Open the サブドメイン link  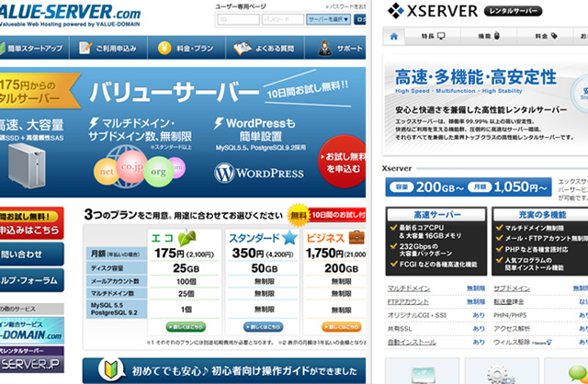pyautogui.click(x=512, y=288)
